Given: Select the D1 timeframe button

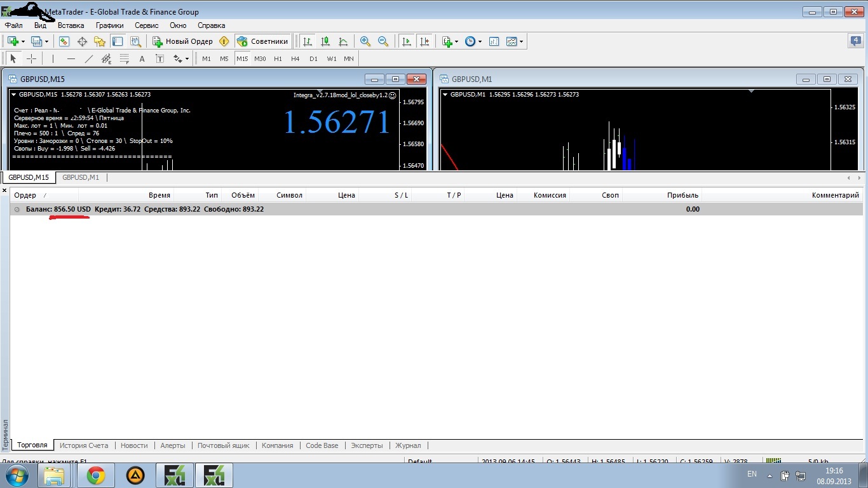Looking at the screenshot, I should 313,58.
